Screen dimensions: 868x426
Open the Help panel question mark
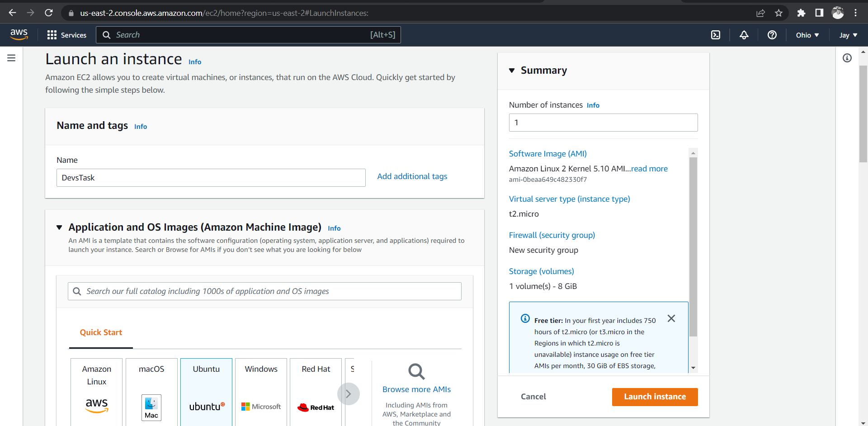point(772,35)
